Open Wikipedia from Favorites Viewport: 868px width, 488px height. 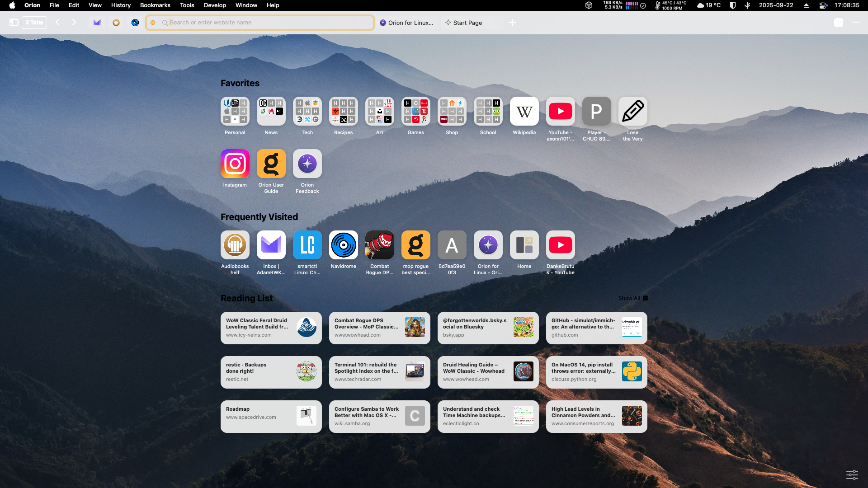[524, 111]
